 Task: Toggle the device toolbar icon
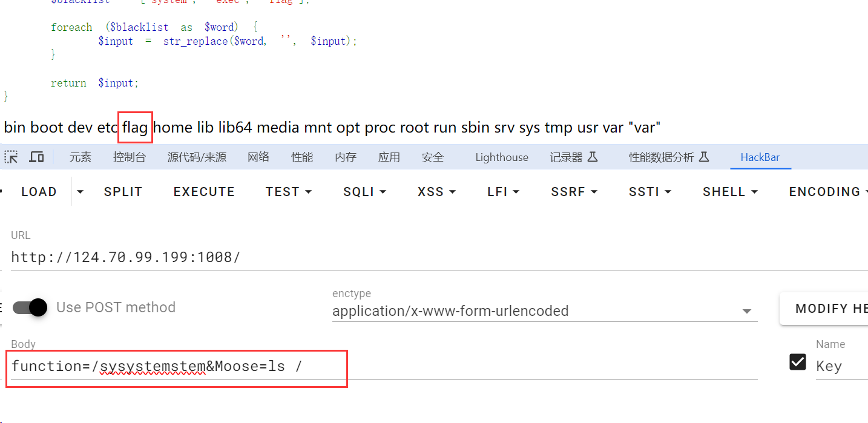[x=37, y=157]
